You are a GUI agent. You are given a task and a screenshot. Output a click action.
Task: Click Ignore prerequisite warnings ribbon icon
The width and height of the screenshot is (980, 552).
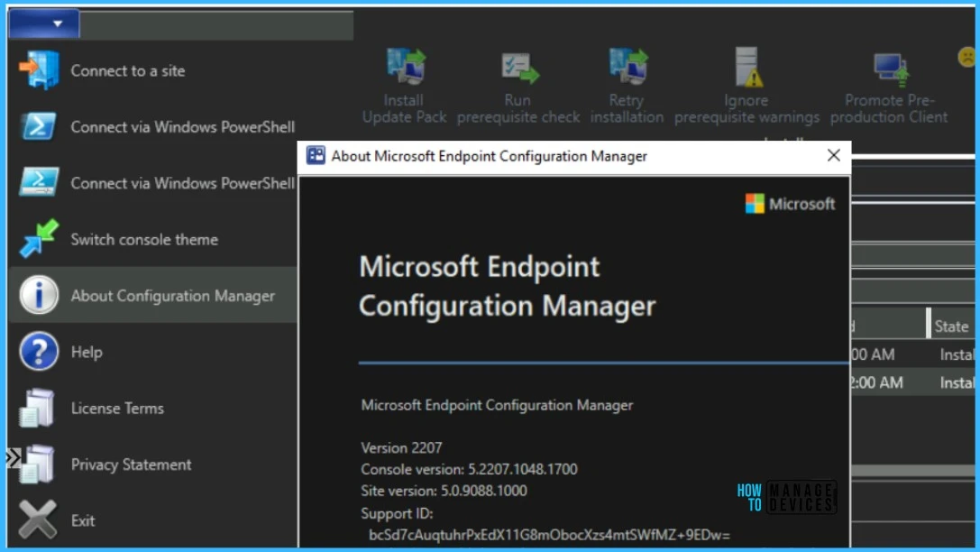(749, 66)
